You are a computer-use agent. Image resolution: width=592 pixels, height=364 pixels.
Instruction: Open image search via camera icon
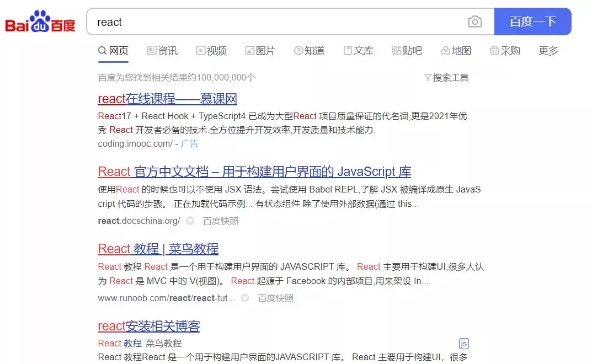point(474,22)
